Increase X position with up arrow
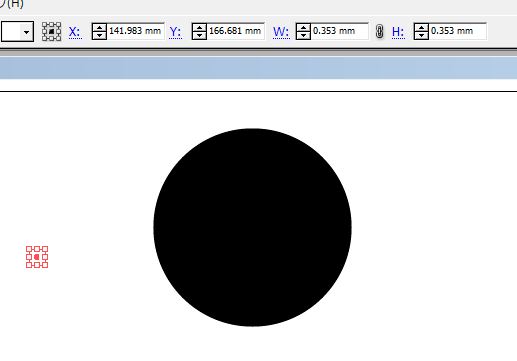This screenshot has height=361, width=517. pyautogui.click(x=99, y=27)
